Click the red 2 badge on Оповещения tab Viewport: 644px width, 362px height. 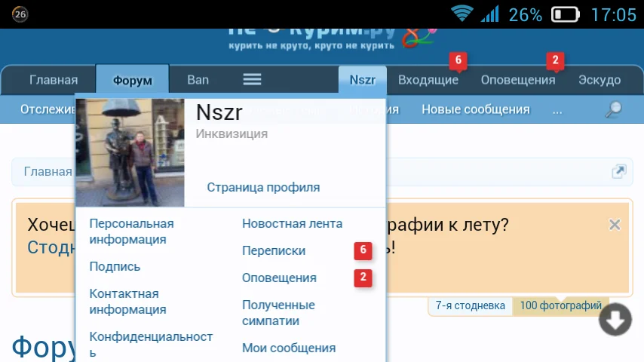(x=555, y=60)
